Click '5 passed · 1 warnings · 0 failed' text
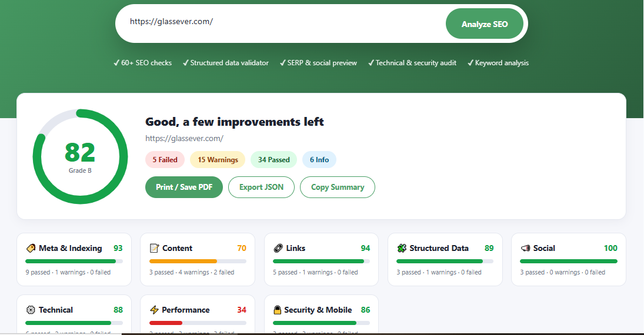 (x=315, y=272)
